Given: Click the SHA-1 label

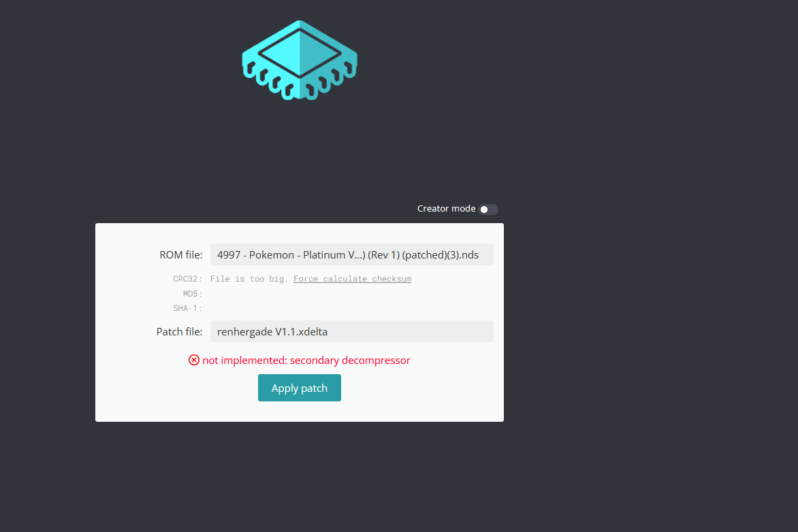Looking at the screenshot, I should pyautogui.click(x=187, y=308).
